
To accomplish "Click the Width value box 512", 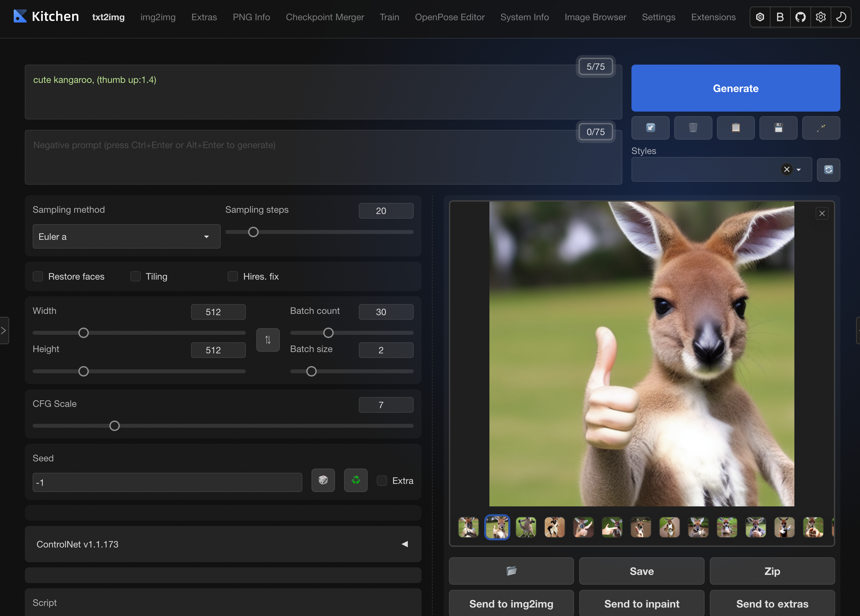I will (218, 312).
